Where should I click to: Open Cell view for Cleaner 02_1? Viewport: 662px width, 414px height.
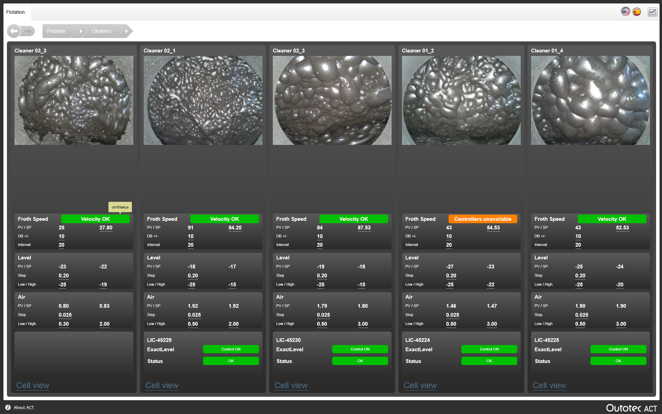(162, 385)
